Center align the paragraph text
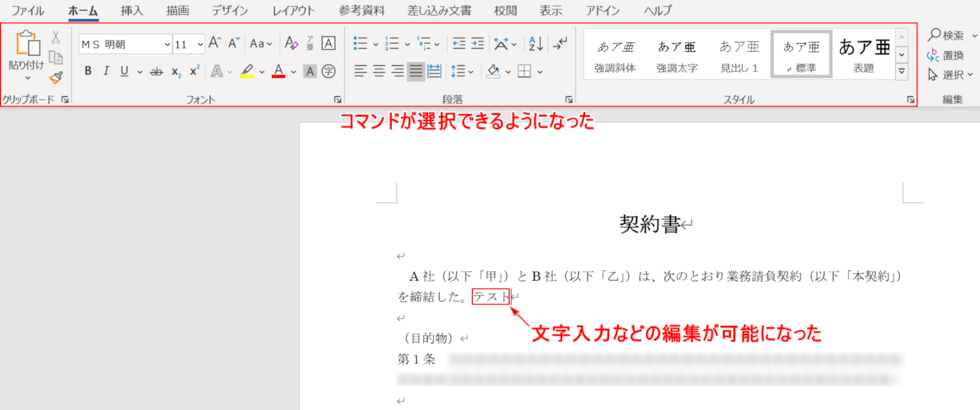 click(380, 71)
